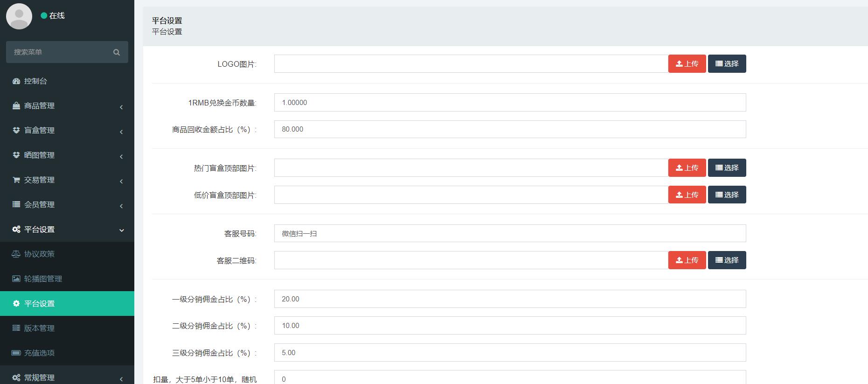Click 上传 button for 低价盲盒顶部图片
Viewport: 868px width, 384px height.
(x=687, y=195)
